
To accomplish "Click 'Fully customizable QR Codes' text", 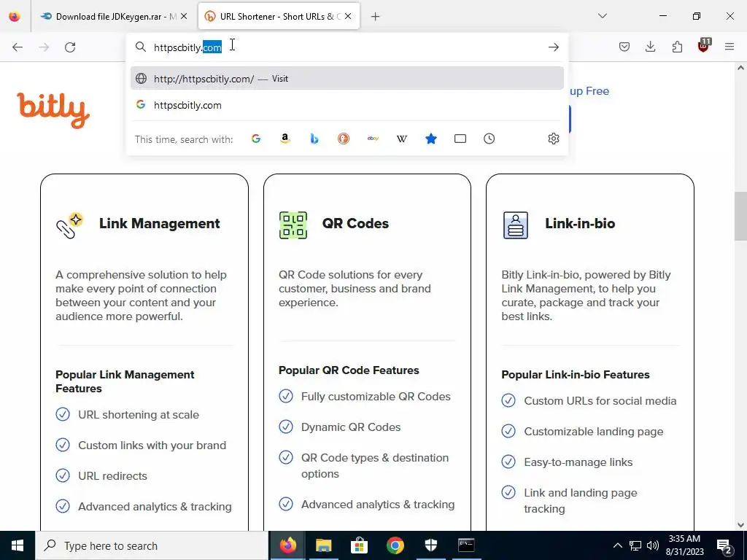I will click(376, 396).
